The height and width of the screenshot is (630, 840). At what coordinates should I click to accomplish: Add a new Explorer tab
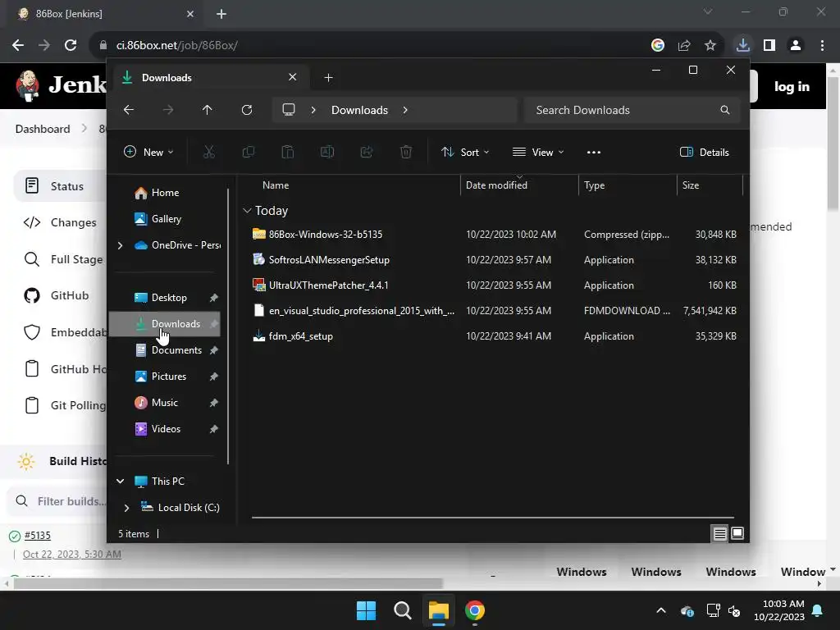[328, 78]
